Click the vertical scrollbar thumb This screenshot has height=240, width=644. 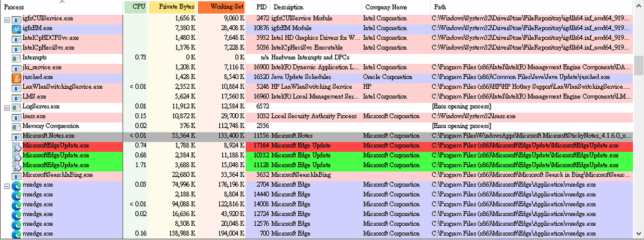[639, 66]
